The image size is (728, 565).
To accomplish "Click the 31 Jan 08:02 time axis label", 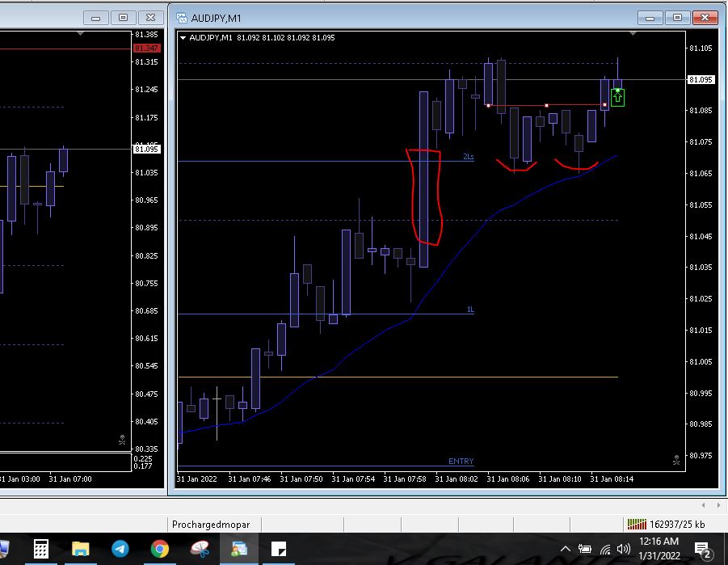I will 456,479.
